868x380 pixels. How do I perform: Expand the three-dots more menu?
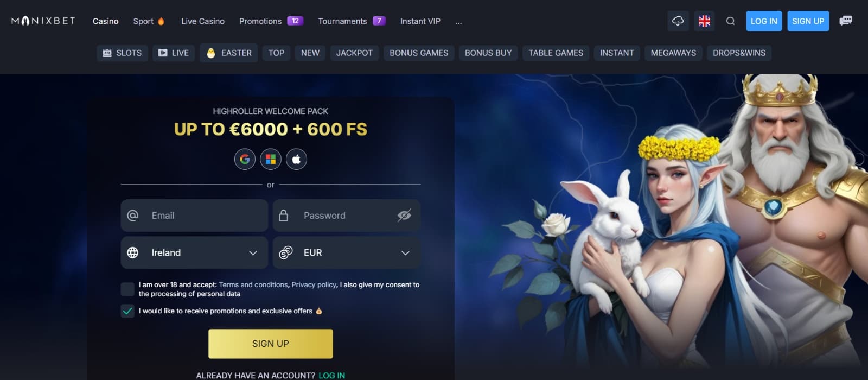(x=458, y=22)
